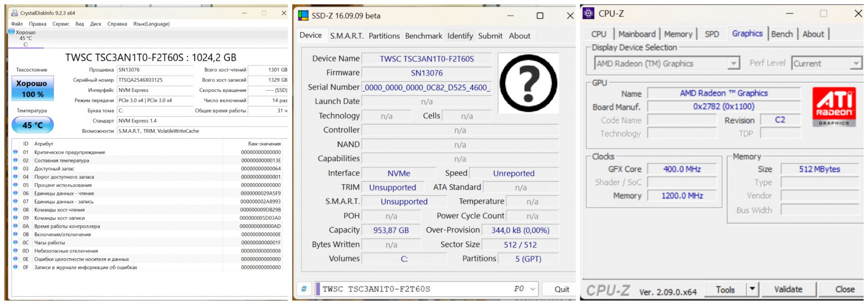Image resolution: width=868 pixels, height=305 pixels.
Task: Switch to the About tab in CPU-Z
Action: [813, 34]
